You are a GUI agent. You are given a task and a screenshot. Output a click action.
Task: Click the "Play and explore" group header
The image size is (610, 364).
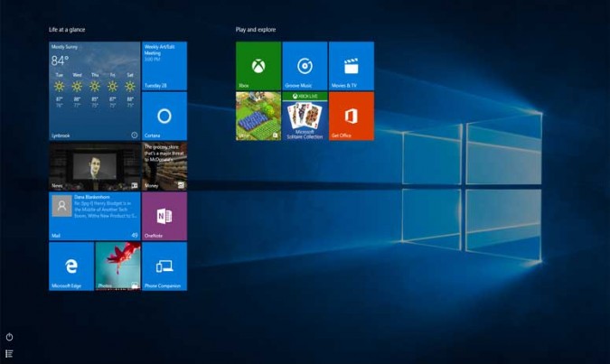tap(256, 30)
